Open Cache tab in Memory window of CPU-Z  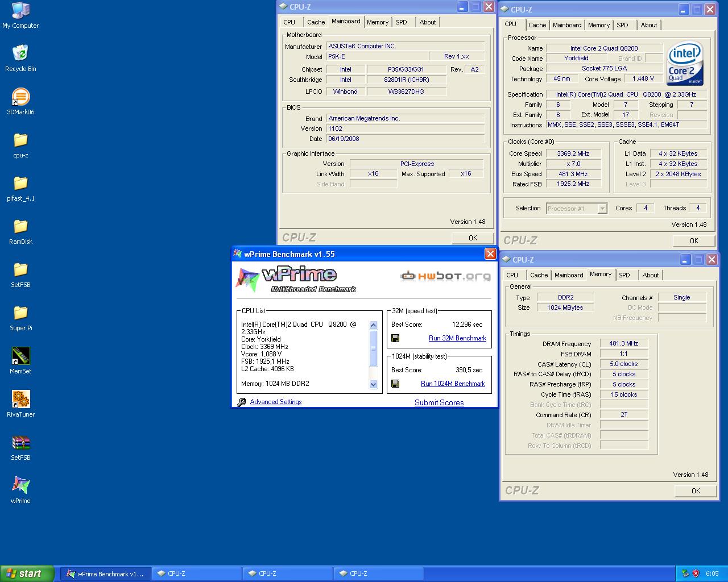[x=539, y=275]
